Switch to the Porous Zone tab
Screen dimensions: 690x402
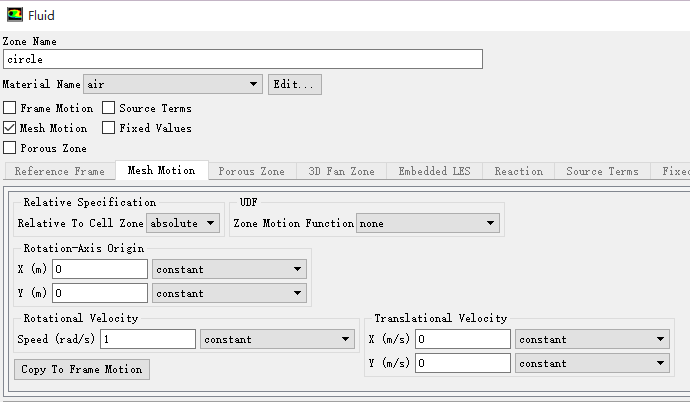[x=252, y=171]
